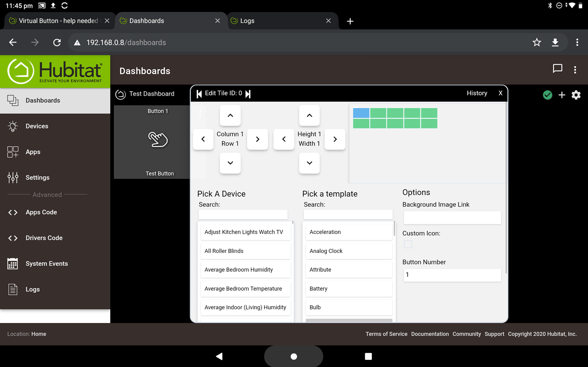Open Community footer link
588x367 pixels.
467,334
